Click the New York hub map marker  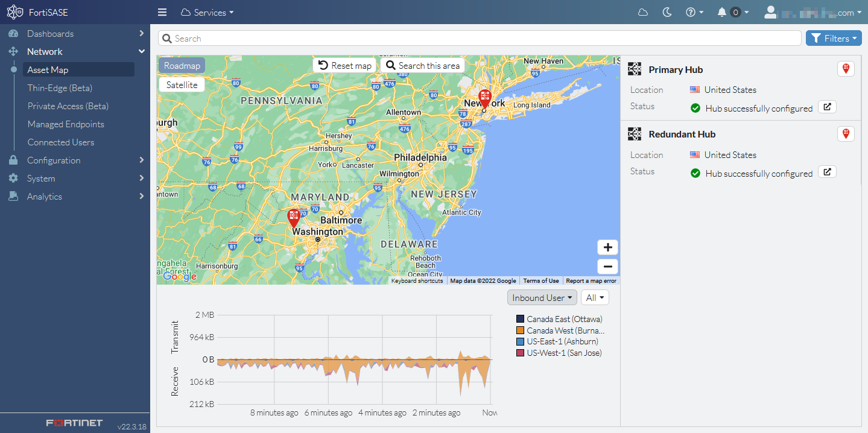click(x=484, y=99)
